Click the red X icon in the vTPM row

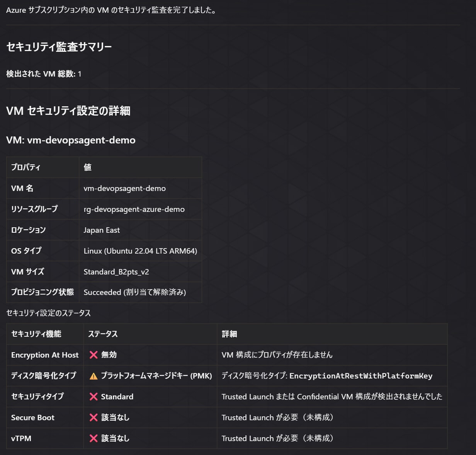93,438
